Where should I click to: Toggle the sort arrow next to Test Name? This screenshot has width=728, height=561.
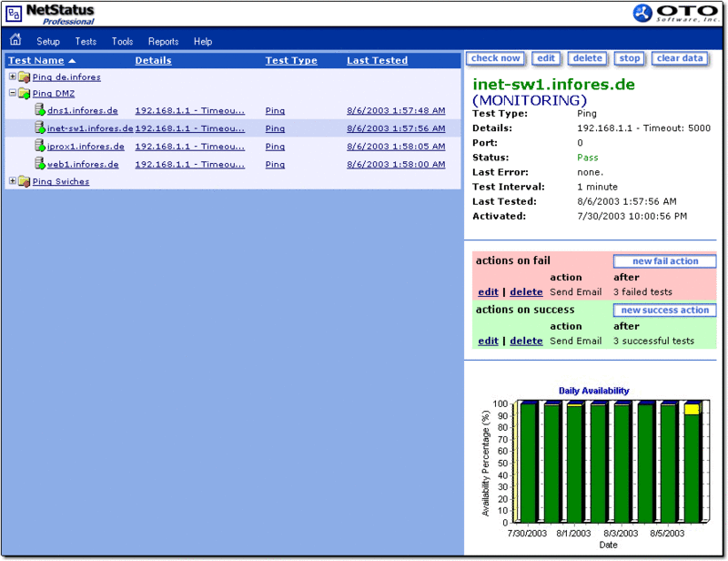tap(72, 61)
